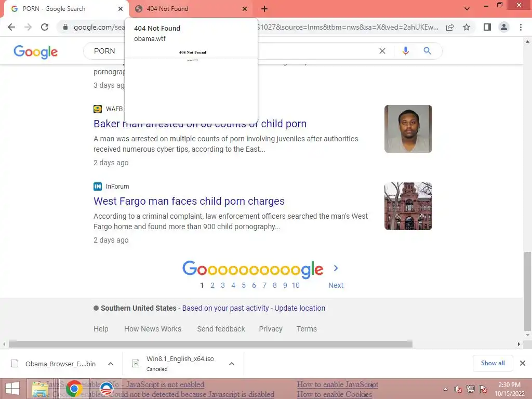The height and width of the screenshot is (399, 532).
Task: Open the WAFB article thumbnail image
Action: point(408,129)
